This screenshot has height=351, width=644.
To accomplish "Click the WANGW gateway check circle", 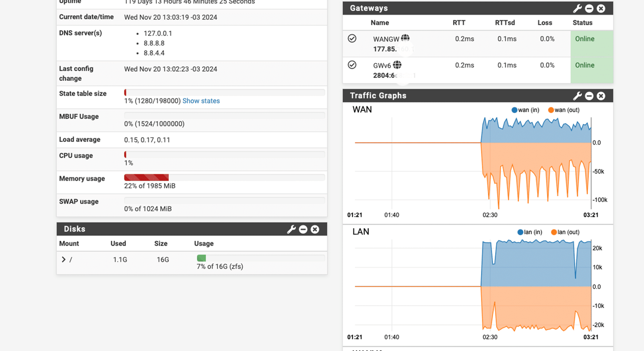I will (352, 38).
